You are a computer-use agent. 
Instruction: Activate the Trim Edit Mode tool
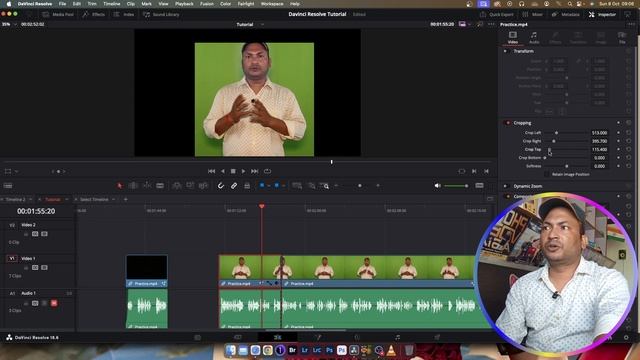click(133, 186)
